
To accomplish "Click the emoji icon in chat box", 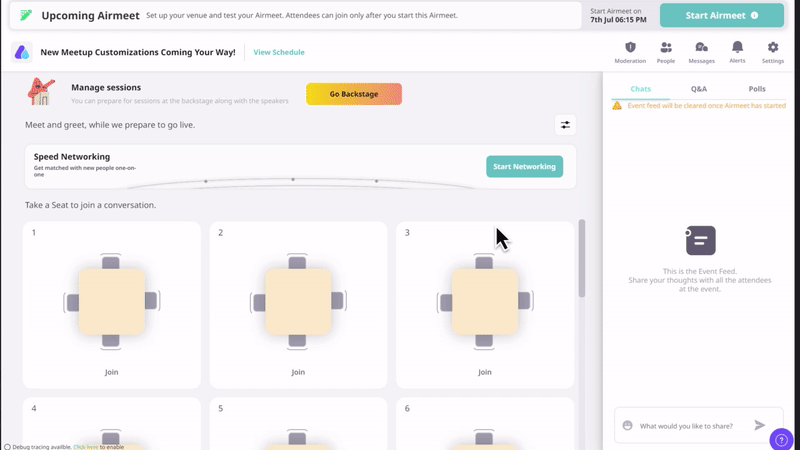I will click(628, 426).
